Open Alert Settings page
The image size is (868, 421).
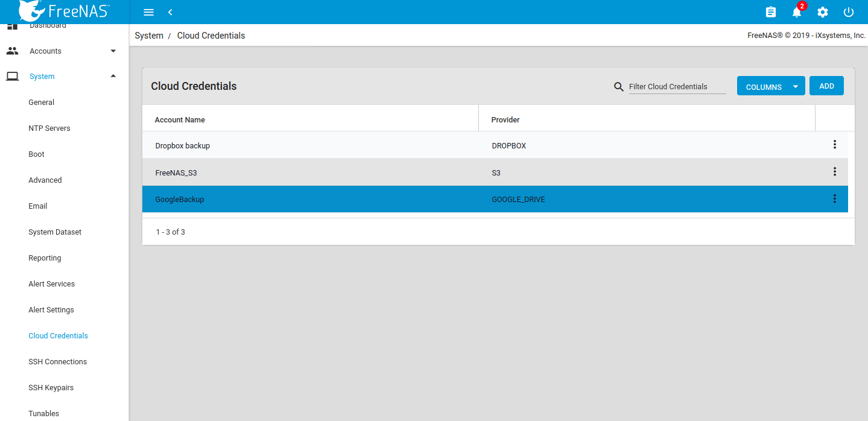coord(51,310)
